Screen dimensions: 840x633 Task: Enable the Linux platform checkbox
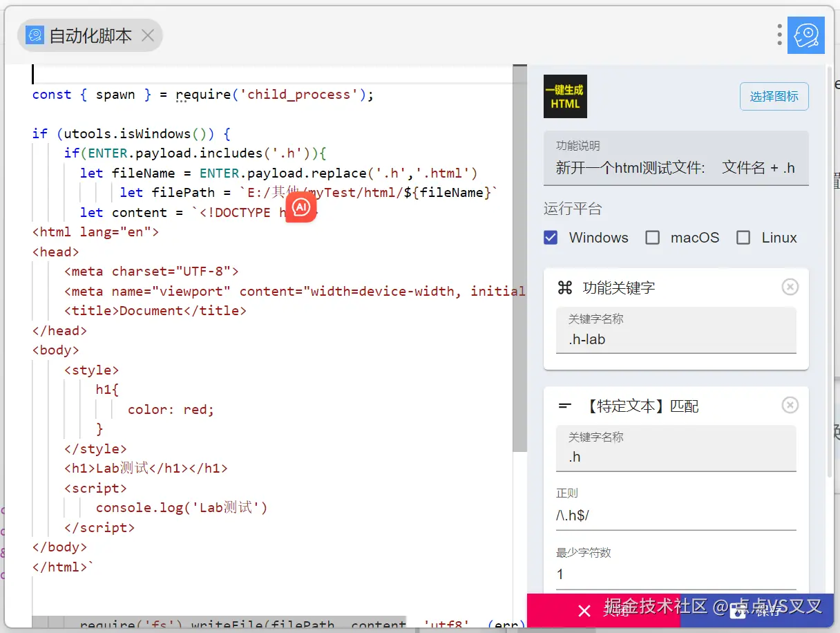point(743,238)
